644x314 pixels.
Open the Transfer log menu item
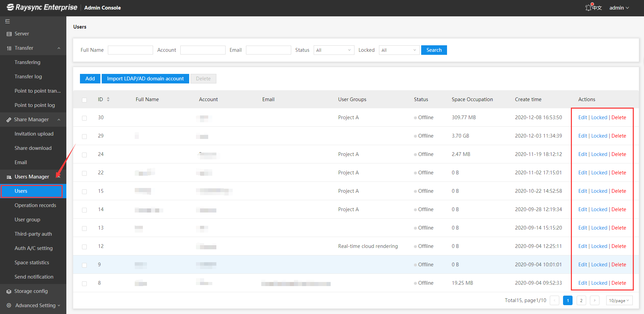click(28, 77)
